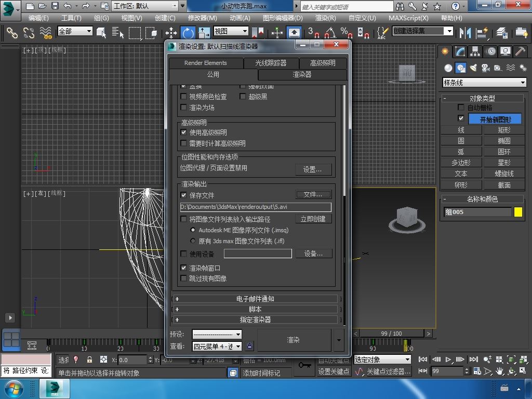
Task: Enable 需要时计算高级照明 checkbox
Action: click(183, 143)
